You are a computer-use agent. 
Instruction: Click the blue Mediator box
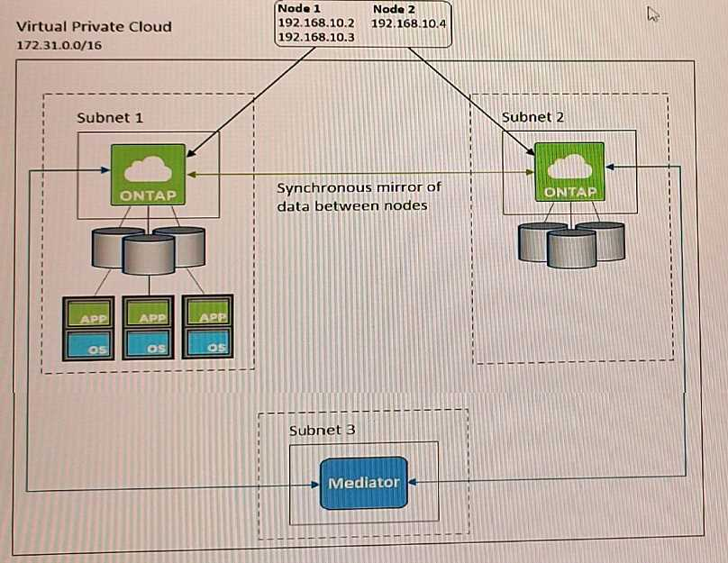[363, 483]
